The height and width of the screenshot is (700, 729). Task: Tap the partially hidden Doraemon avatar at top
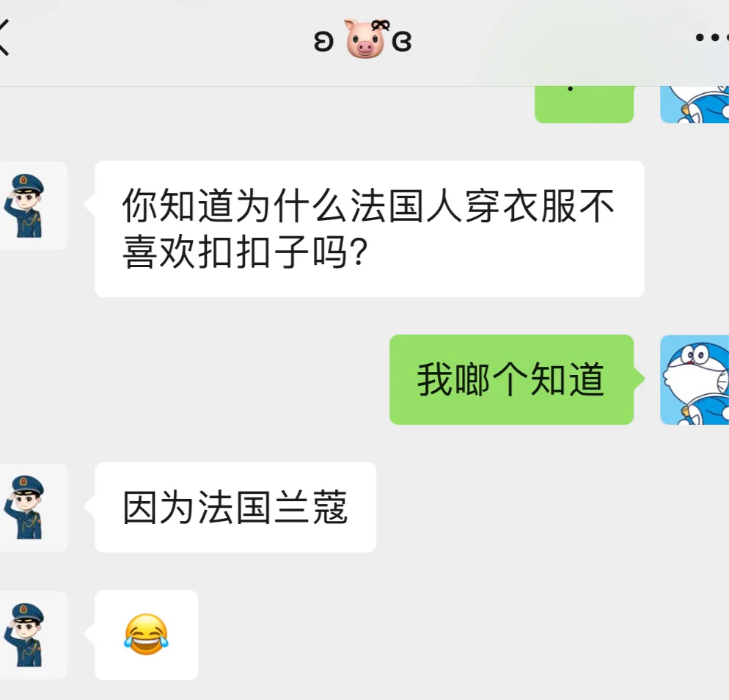coord(695,105)
